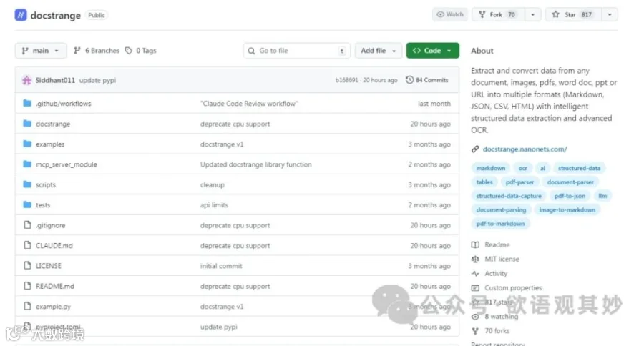644x346 pixels.
Task: Click the folder icon for .github/workflows
Action: [27, 103]
